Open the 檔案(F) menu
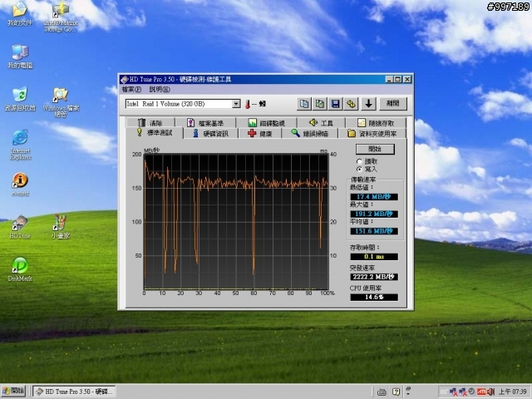Image resolution: width=532 pixels, height=399 pixels. click(x=131, y=90)
